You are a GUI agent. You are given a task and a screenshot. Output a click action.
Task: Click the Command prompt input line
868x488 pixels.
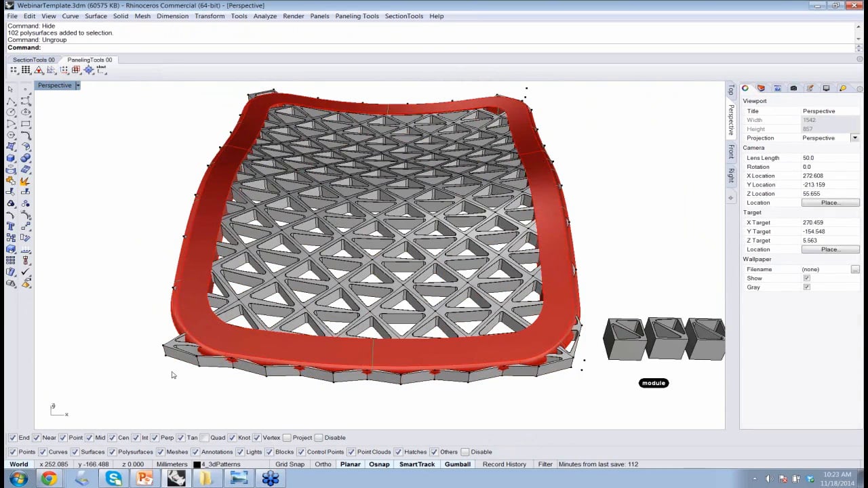431,47
